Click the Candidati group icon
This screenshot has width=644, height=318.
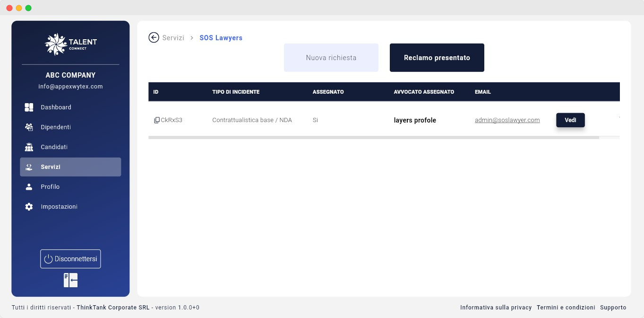29,147
